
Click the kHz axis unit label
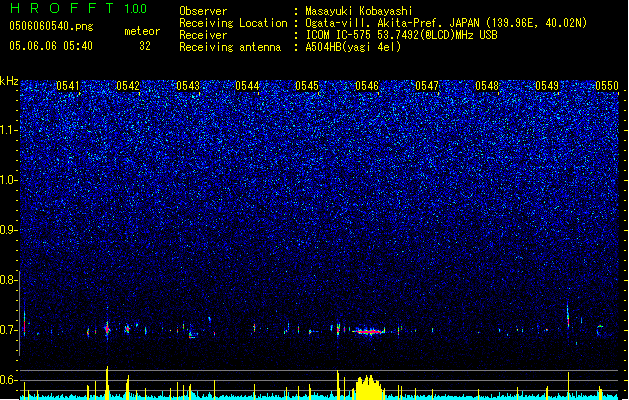(x=9, y=81)
